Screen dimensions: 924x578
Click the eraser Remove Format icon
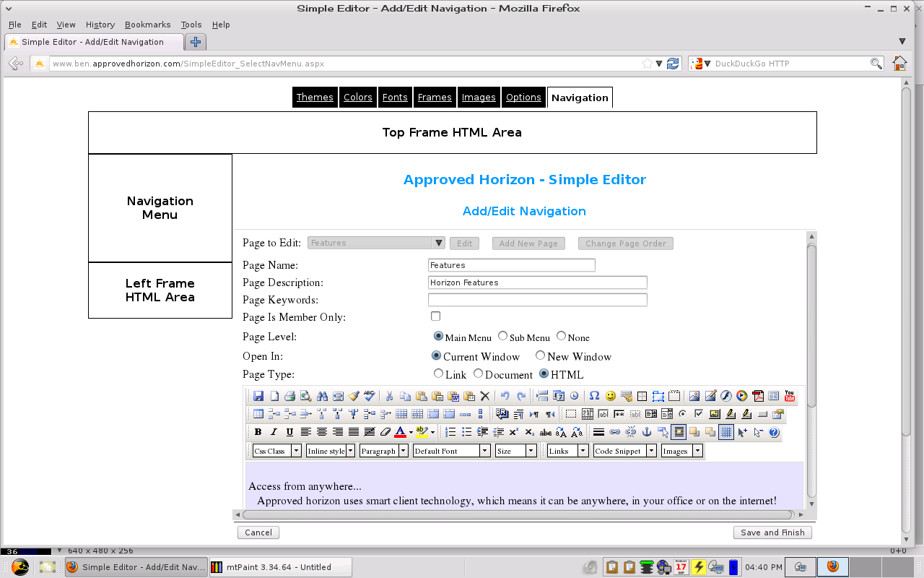(385, 432)
